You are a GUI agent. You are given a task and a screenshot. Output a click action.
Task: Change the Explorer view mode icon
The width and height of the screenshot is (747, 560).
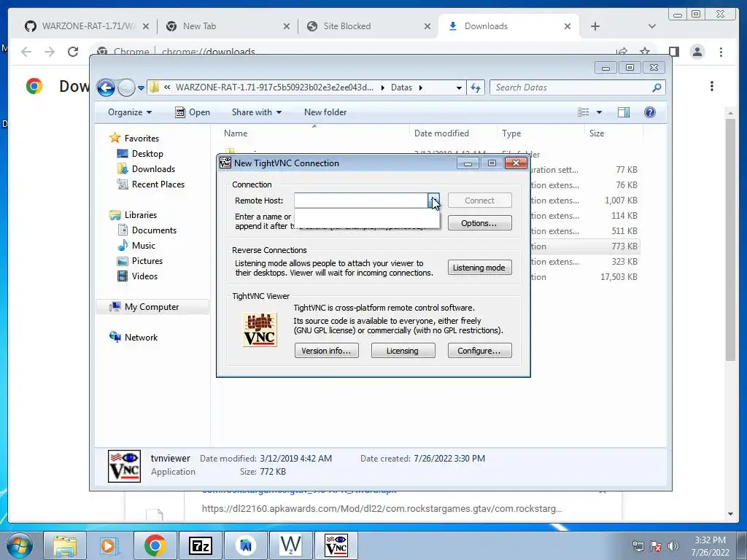tap(583, 112)
